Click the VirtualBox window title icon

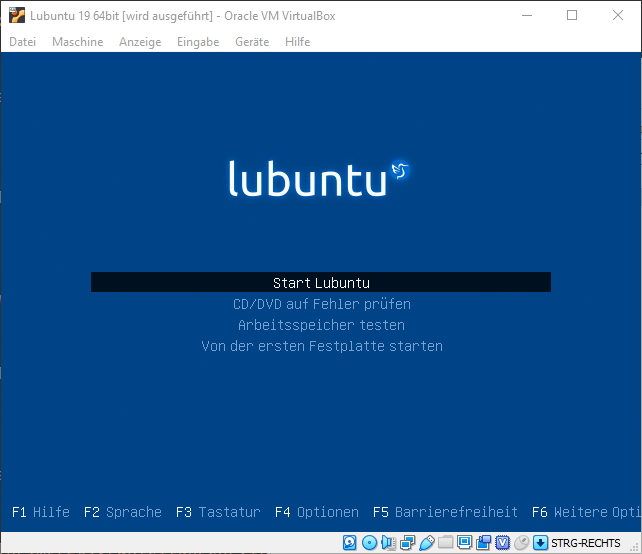pyautogui.click(x=17, y=15)
